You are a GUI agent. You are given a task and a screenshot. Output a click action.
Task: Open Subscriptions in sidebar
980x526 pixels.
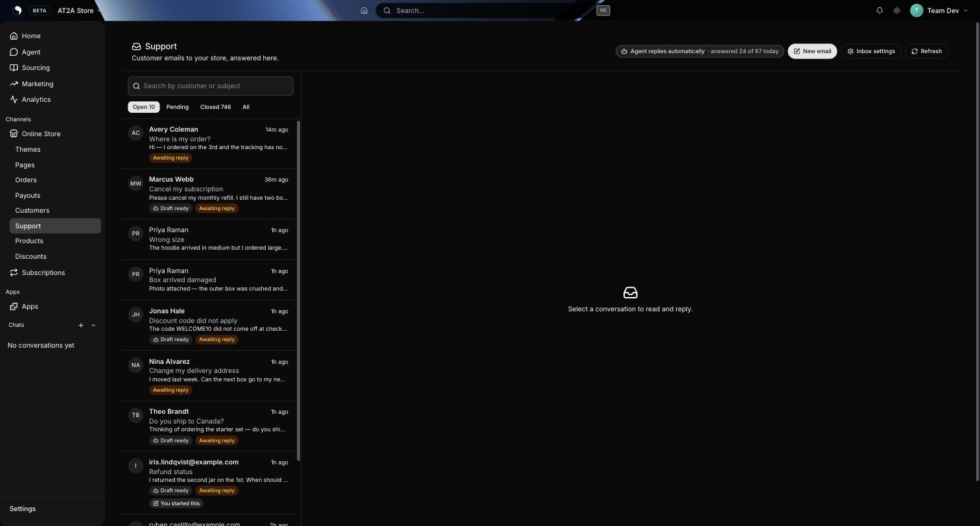click(x=55, y=272)
